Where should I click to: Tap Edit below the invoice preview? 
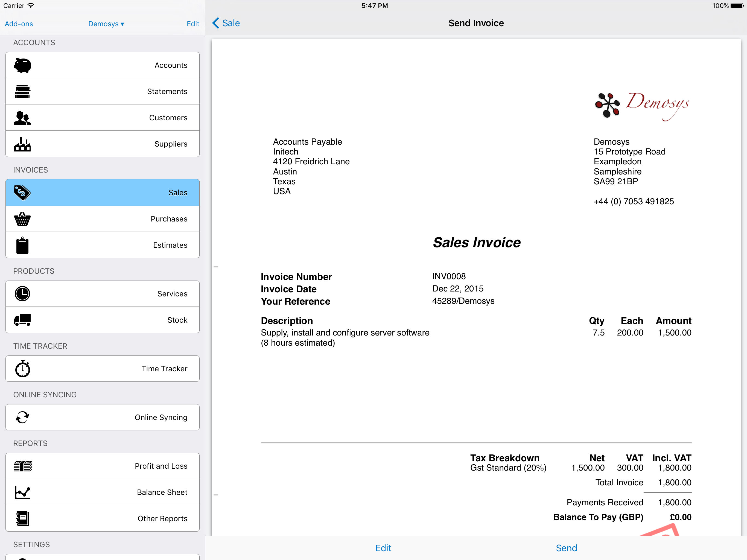(383, 548)
